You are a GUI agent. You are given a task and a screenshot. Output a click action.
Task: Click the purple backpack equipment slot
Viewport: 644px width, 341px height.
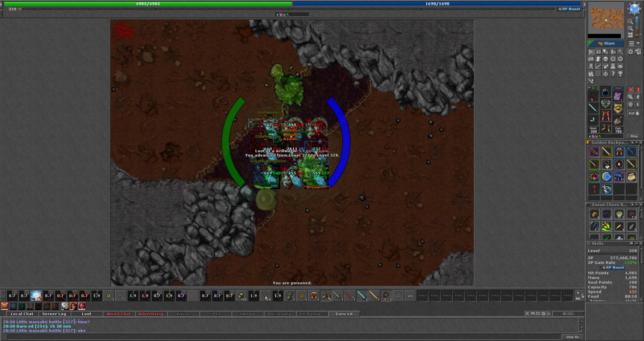pos(618,97)
